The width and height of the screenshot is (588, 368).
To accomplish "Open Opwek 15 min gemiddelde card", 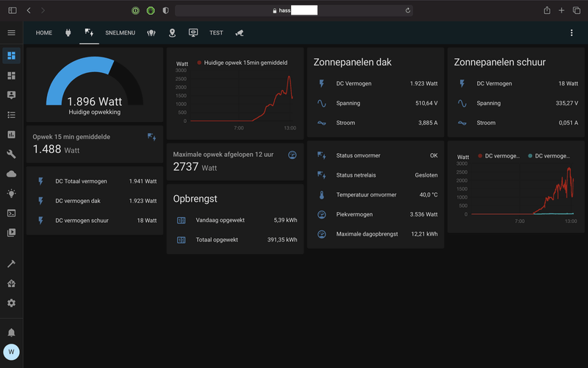I will [x=95, y=144].
